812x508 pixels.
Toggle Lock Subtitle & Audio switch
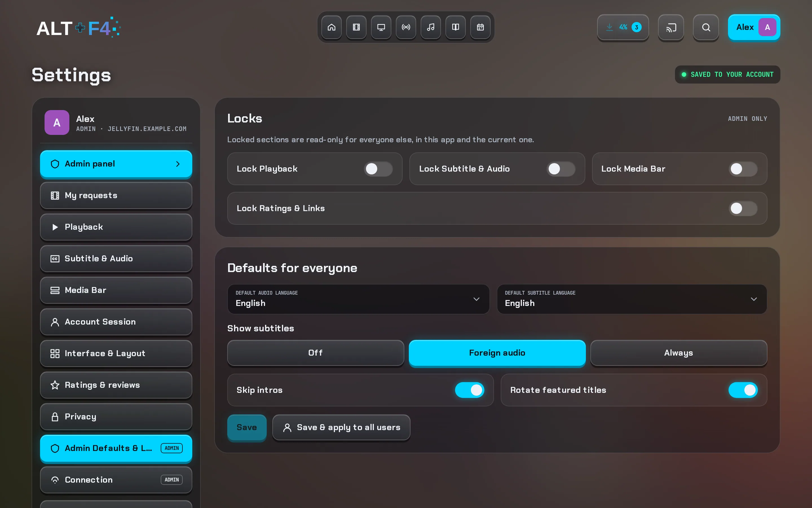(561, 169)
